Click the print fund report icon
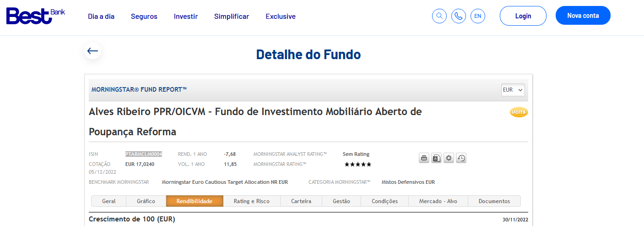This screenshot has height=226, width=644. [x=424, y=158]
